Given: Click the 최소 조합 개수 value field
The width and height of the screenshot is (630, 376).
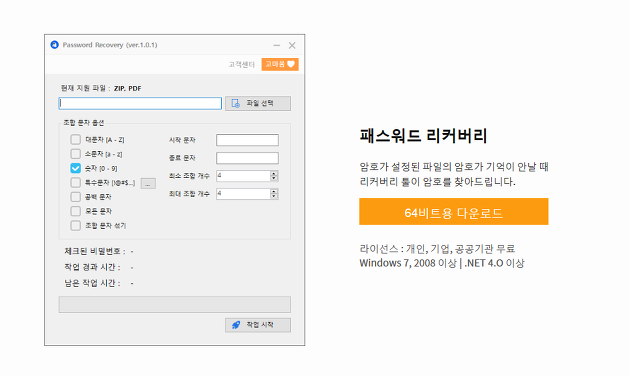Looking at the screenshot, I should point(243,176).
